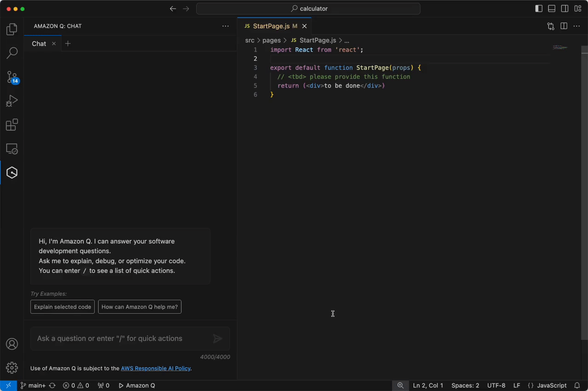
Task: Click the pages breadcrumb
Action: click(x=271, y=40)
